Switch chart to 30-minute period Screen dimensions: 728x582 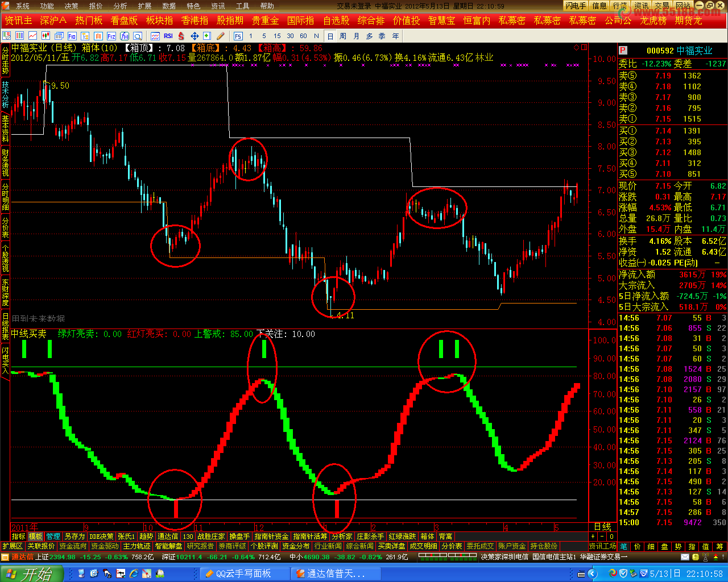tap(290, 36)
